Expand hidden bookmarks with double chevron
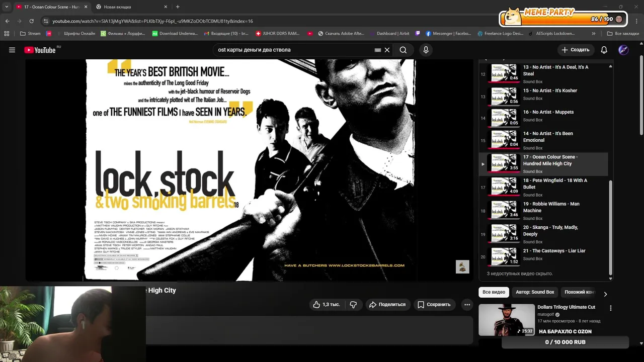Viewport: 644px width, 362px height. (594, 34)
